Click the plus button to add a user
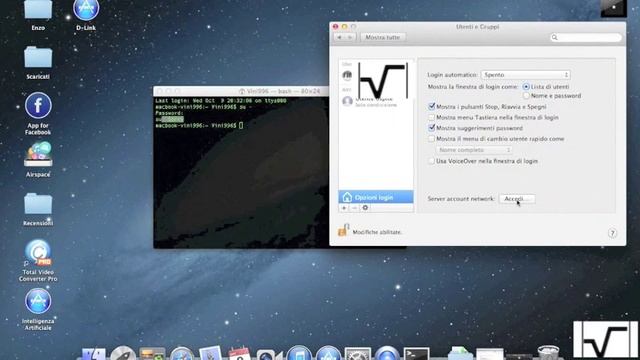Screen dimensions: 640x360 pos(344,208)
